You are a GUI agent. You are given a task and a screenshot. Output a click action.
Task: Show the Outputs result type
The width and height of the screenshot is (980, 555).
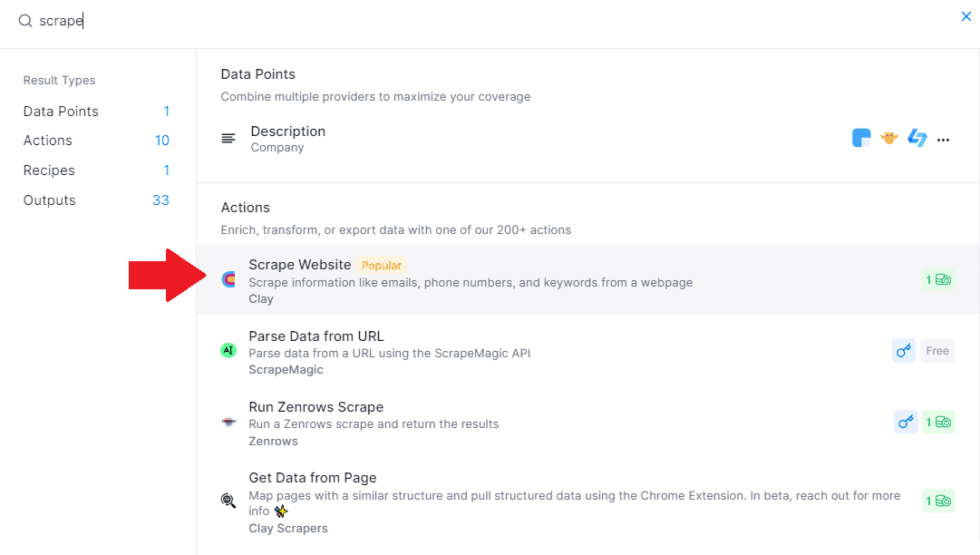[x=50, y=200]
